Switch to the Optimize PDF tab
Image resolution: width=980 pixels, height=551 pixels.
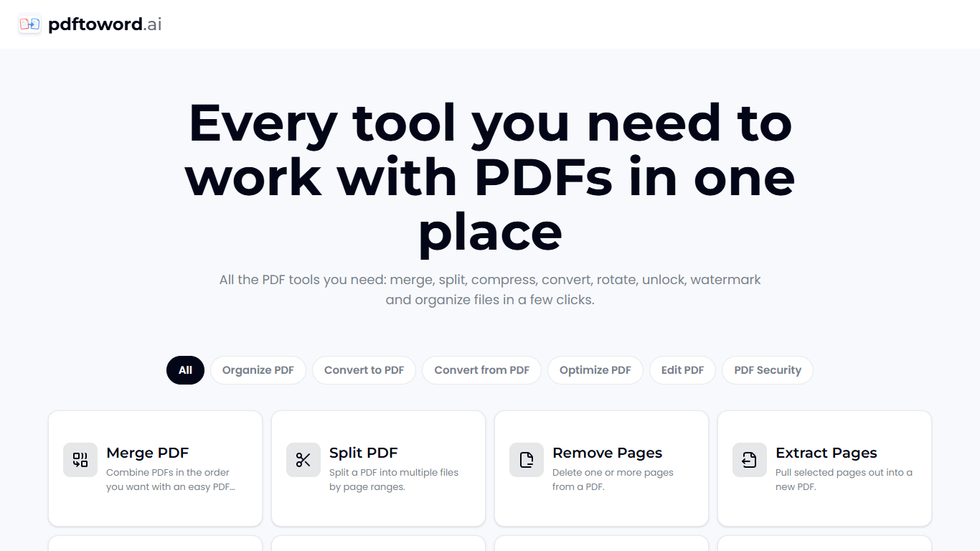pyautogui.click(x=595, y=370)
